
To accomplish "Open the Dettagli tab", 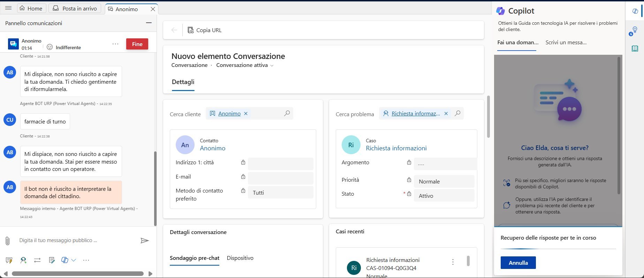I will pos(183,82).
